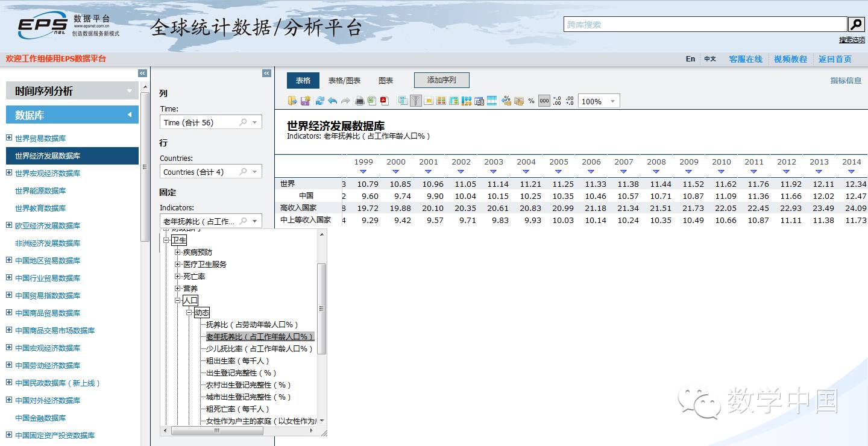The width and height of the screenshot is (868, 446).
Task: Collapse the left sidebar with arrows icon
Action: 142,73
